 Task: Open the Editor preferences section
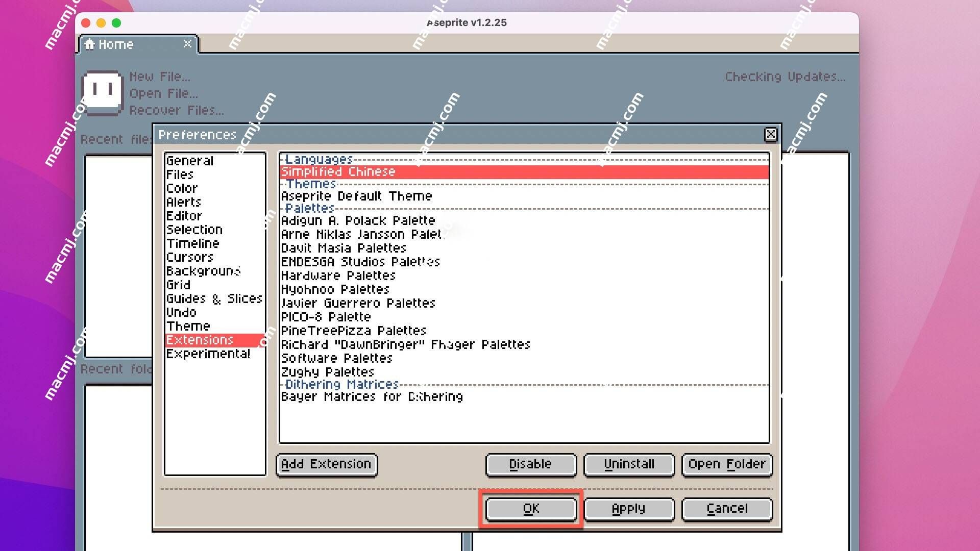tap(215, 216)
